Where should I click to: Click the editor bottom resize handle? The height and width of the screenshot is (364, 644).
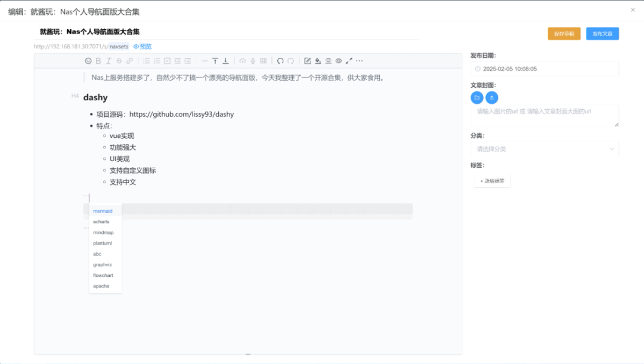[248, 354]
